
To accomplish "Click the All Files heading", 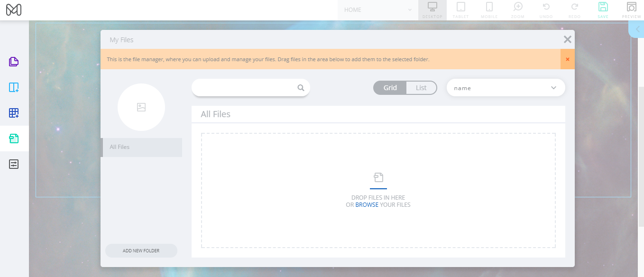I will (215, 114).
